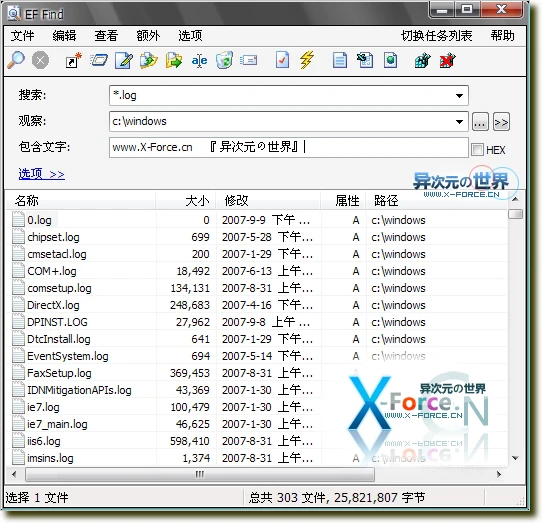This screenshot has width=542, height=523.
Task: Sort by the 修改 column header
Action: pos(269,200)
